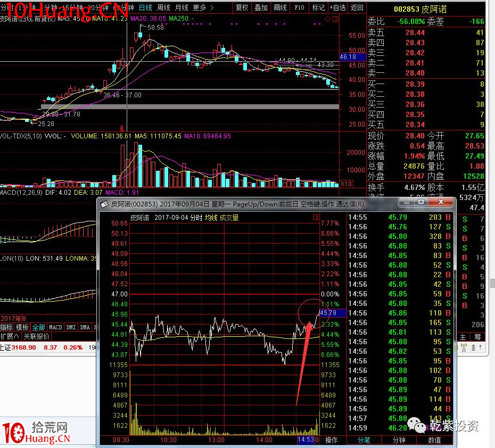This screenshot has width=495, height=448.
Task: Click the 最高 value 28.53
Action: (x=474, y=146)
